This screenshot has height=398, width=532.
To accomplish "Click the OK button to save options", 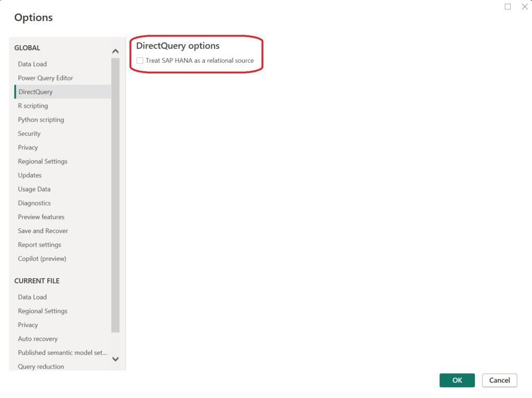I will click(457, 380).
